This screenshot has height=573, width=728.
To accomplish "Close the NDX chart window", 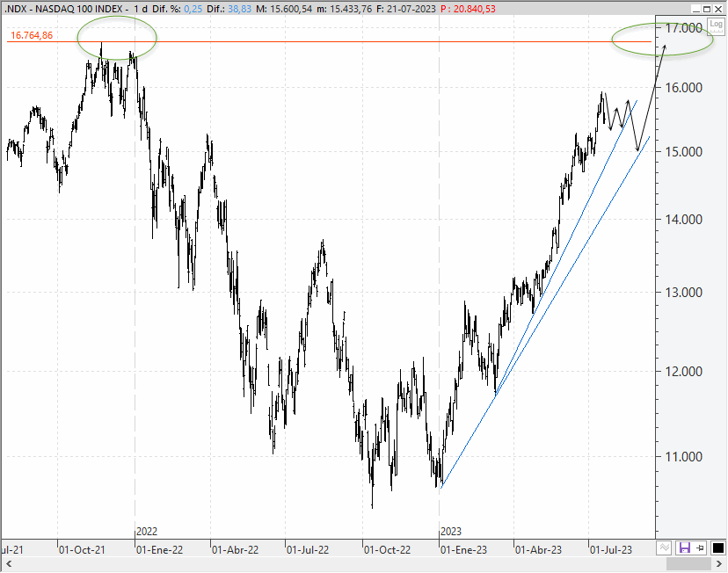I will 718,9.
